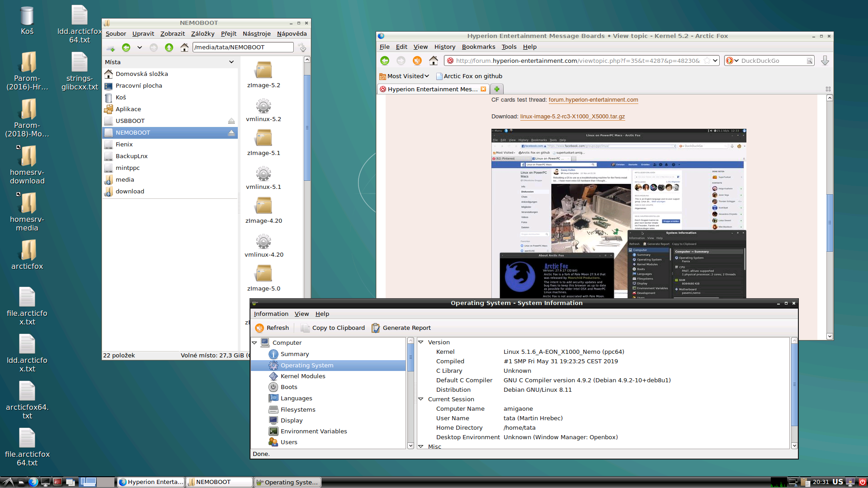868x488 pixels.
Task: Click the Copy to Clipboard button
Action: click(333, 328)
